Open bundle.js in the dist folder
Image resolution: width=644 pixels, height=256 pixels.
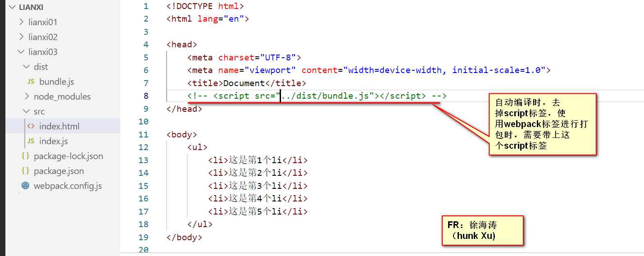click(57, 82)
